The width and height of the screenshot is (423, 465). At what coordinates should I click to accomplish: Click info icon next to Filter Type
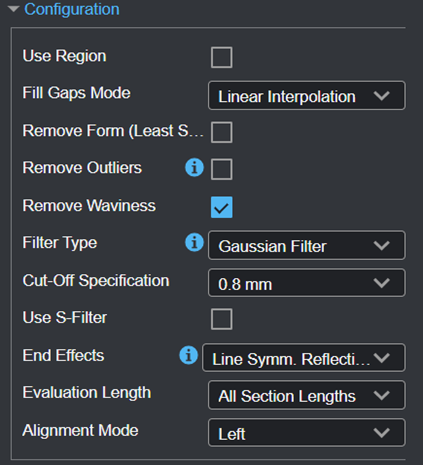pyautogui.click(x=194, y=242)
